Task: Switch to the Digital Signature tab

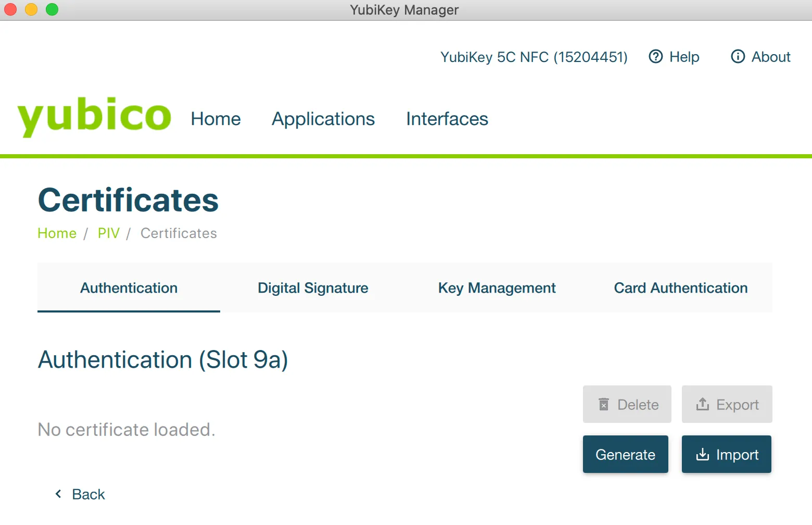Action: tap(313, 288)
